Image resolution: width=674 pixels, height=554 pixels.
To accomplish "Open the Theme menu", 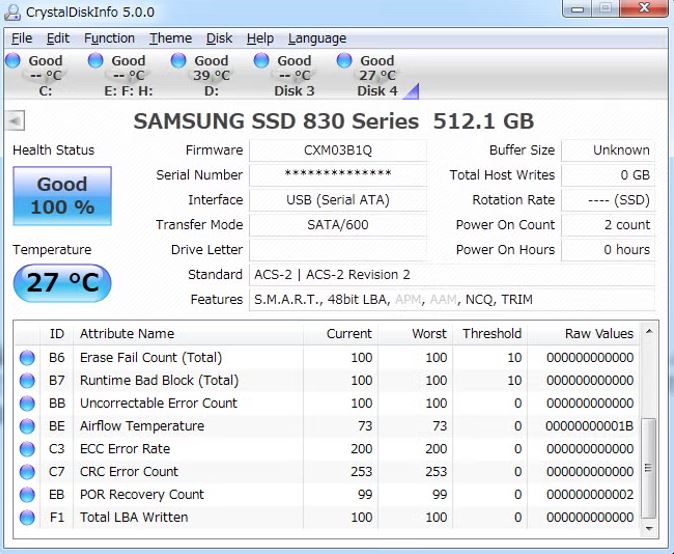I will 170,38.
